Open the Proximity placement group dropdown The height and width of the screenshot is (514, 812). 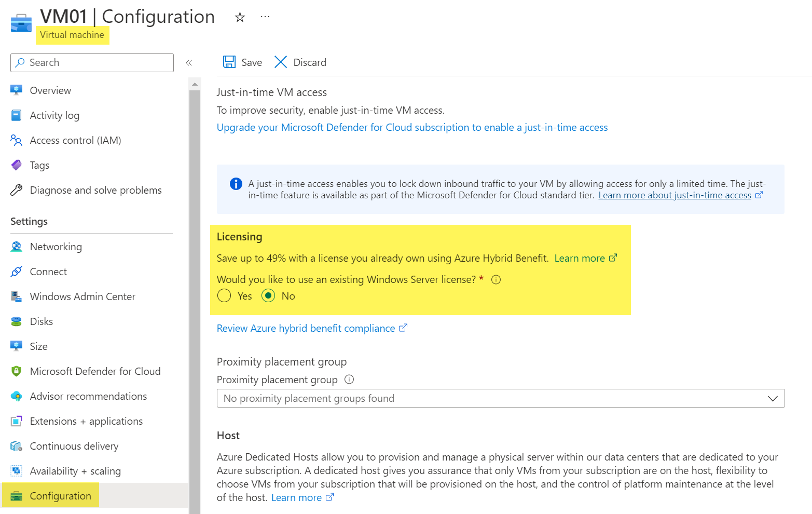tap(773, 398)
